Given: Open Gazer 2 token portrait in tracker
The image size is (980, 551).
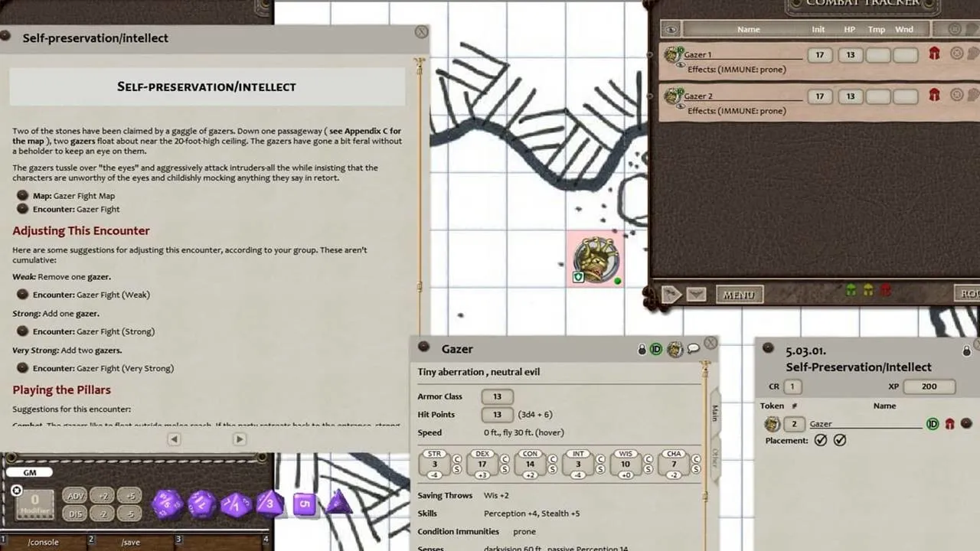Looking at the screenshot, I should (x=673, y=96).
